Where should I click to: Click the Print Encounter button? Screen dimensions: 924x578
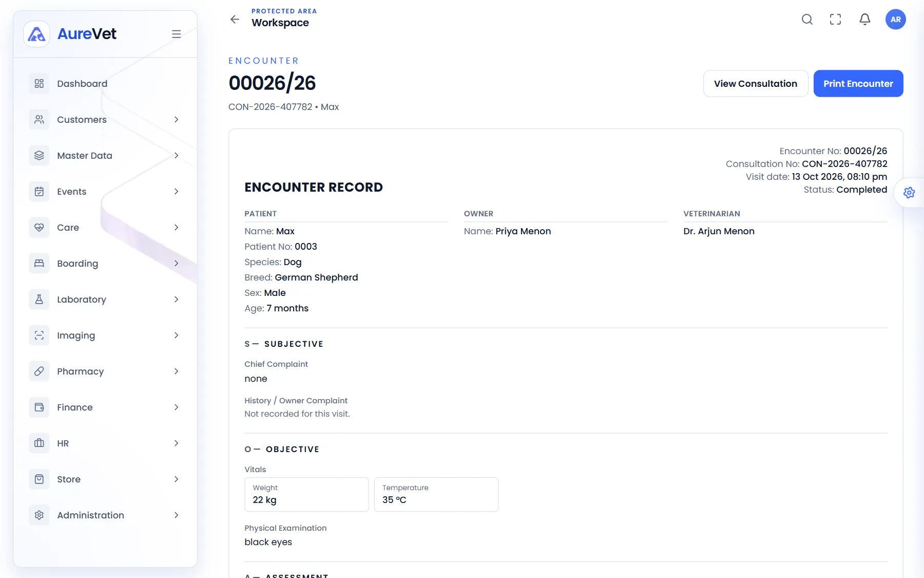click(x=858, y=84)
